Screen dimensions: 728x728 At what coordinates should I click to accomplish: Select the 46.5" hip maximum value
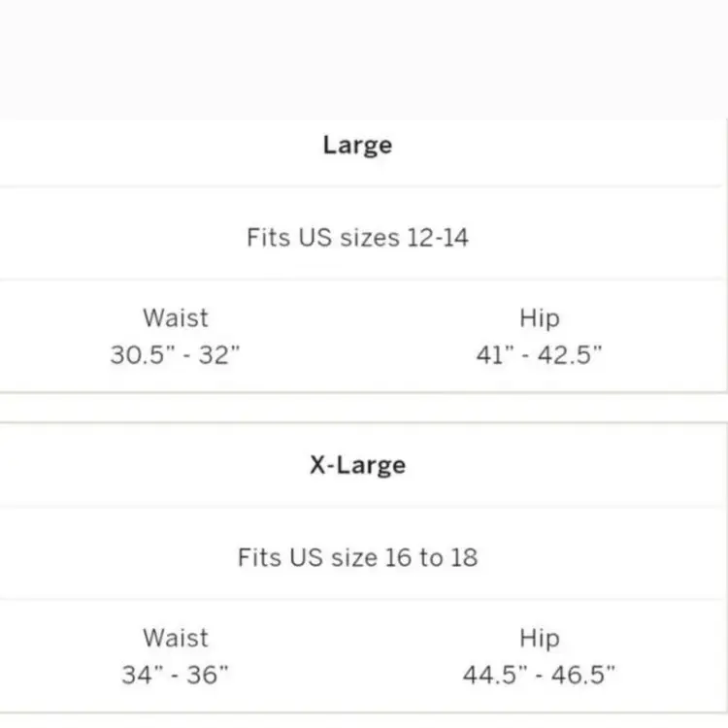pyautogui.click(x=581, y=676)
